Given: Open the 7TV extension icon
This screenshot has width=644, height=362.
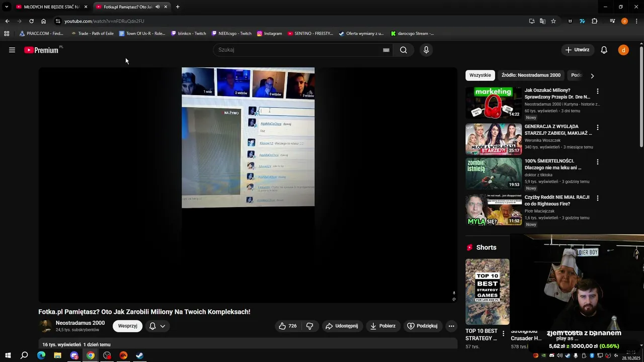Looking at the screenshot, I should (582, 21).
